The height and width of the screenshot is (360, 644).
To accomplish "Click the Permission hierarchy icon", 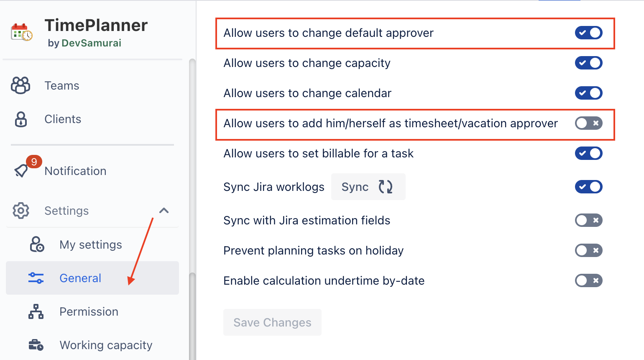I will click(36, 312).
